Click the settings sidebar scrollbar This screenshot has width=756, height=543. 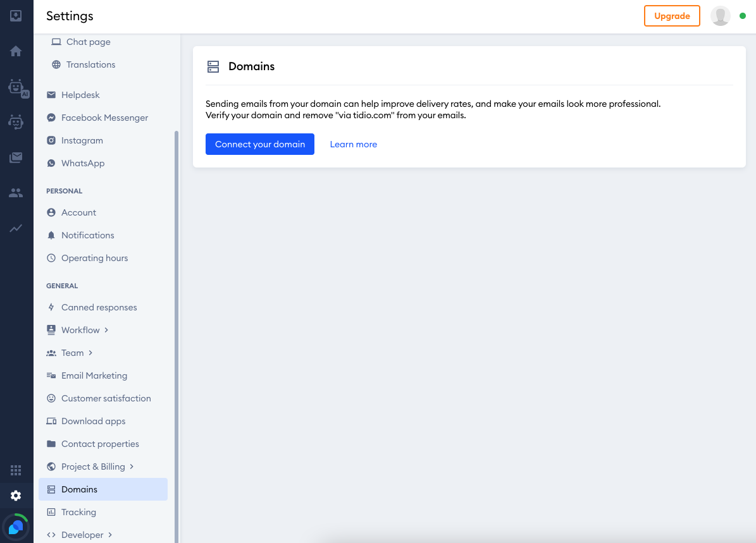pyautogui.click(x=177, y=336)
